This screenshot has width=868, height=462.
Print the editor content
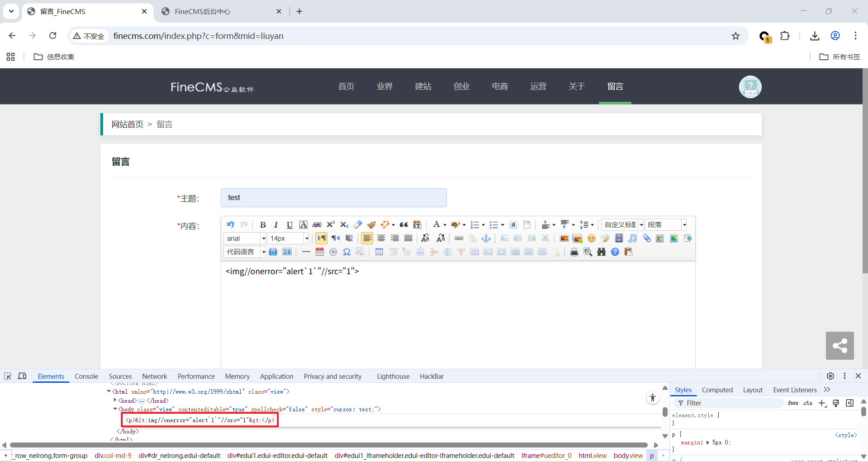tap(574, 252)
